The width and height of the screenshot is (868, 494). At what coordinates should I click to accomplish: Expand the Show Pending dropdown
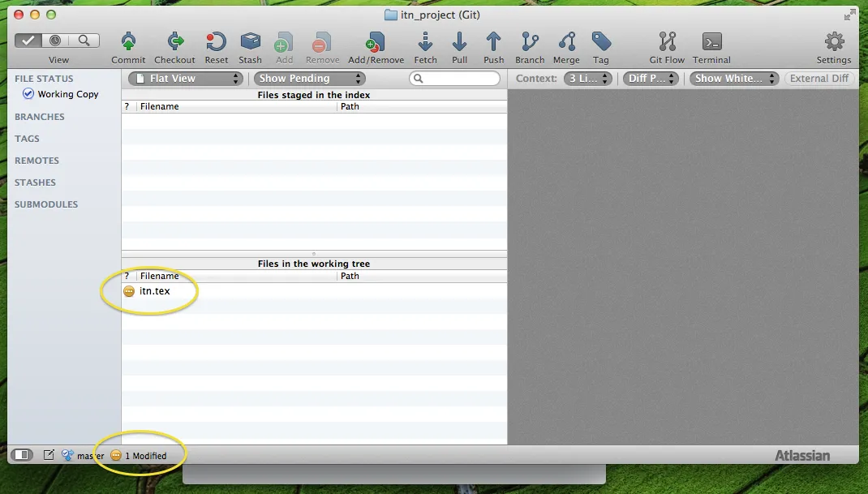309,79
